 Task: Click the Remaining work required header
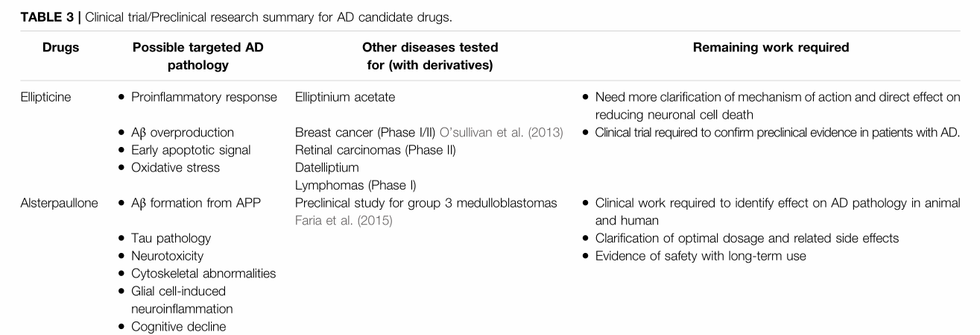[x=771, y=48]
